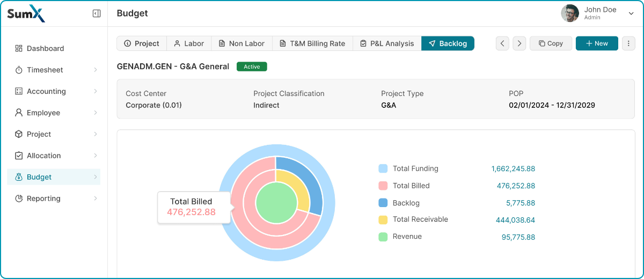Image resolution: width=644 pixels, height=279 pixels.
Task: Go to previous record arrow
Action: [x=502, y=43]
